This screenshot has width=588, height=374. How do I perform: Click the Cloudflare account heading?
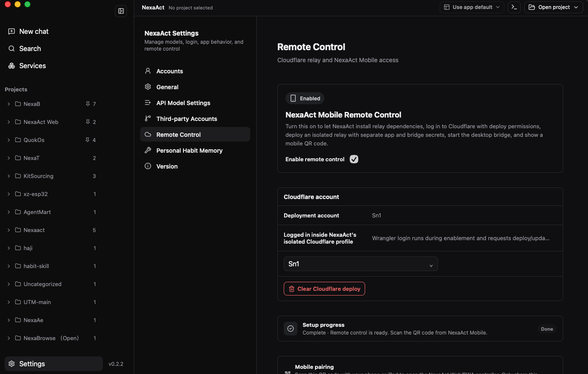pyautogui.click(x=311, y=197)
